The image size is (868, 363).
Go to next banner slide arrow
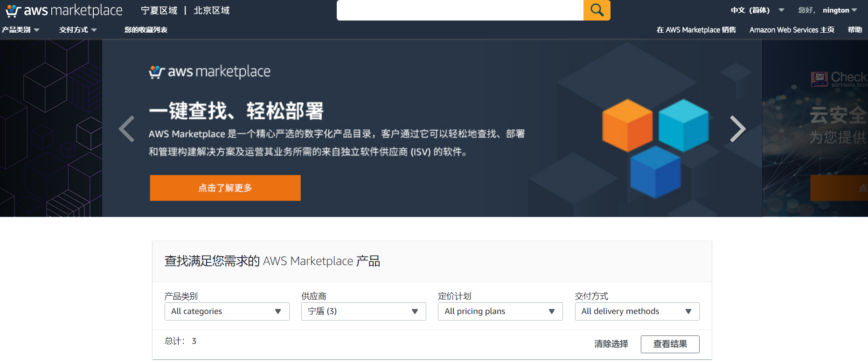click(x=737, y=129)
